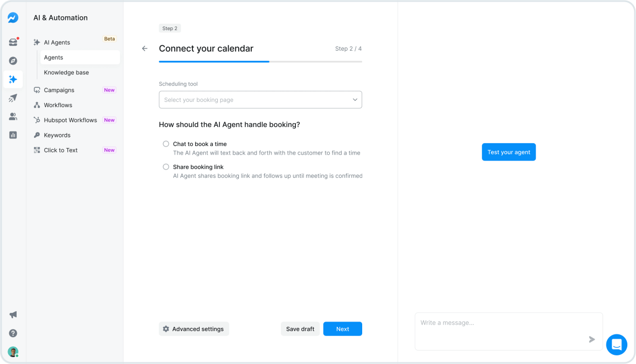
Task: Open the AI & Automation sparkle icon
Action: 13,79
